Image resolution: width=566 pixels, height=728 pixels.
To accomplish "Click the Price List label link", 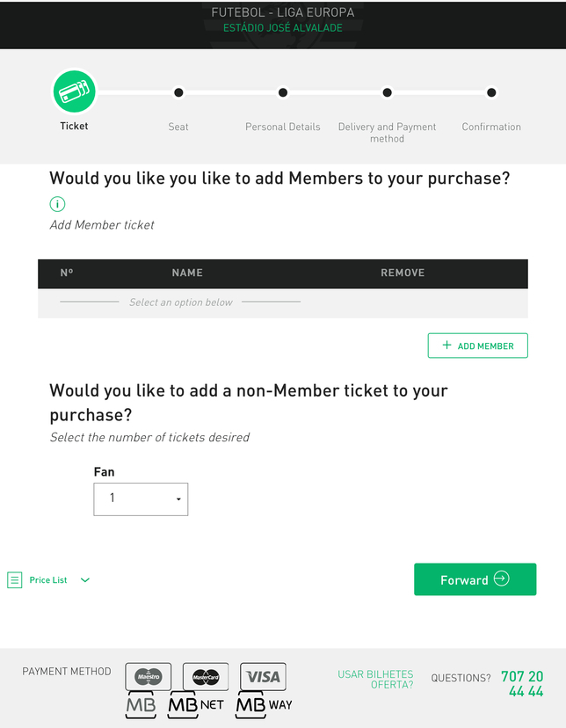I will (48, 580).
